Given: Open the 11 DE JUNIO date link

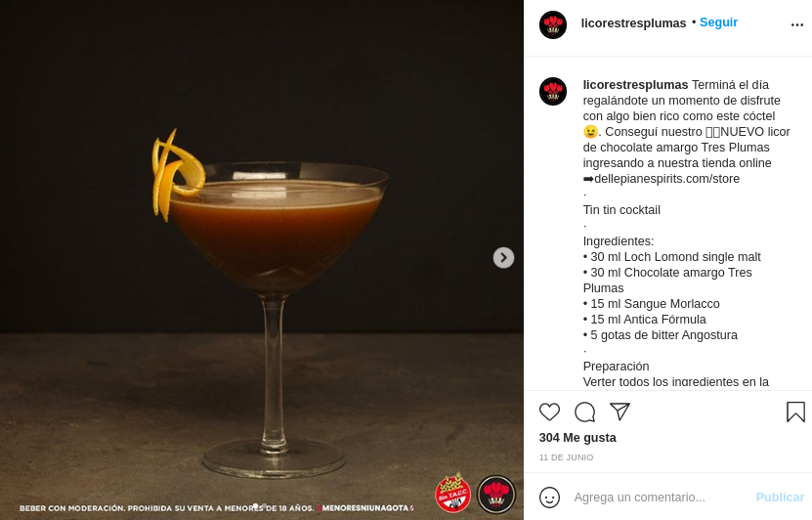Looking at the screenshot, I should pos(566,457).
